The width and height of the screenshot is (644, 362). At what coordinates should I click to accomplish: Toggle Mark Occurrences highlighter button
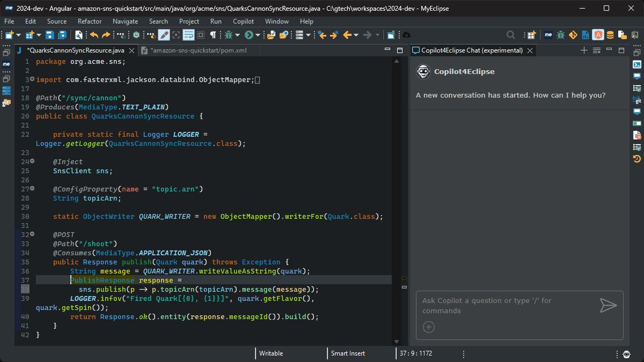(164, 35)
